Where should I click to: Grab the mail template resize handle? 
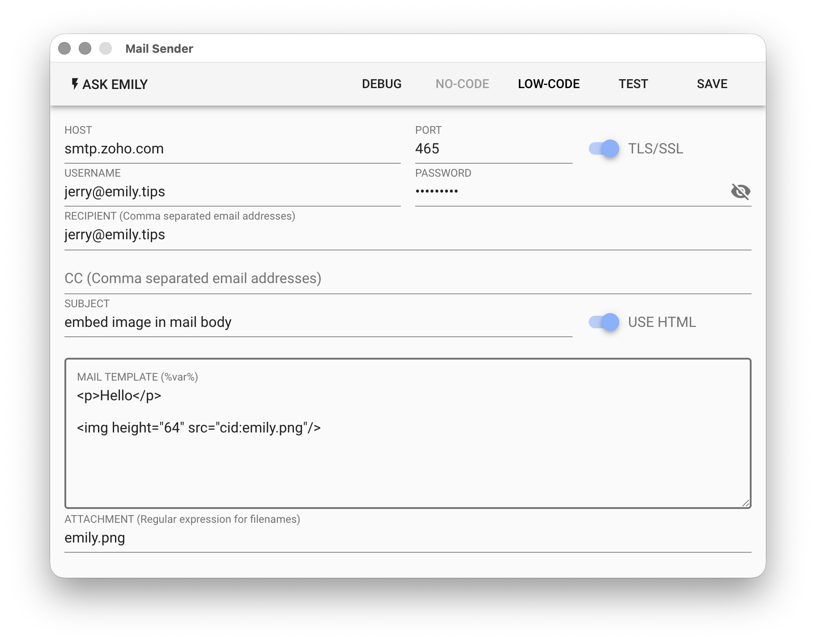tap(746, 503)
